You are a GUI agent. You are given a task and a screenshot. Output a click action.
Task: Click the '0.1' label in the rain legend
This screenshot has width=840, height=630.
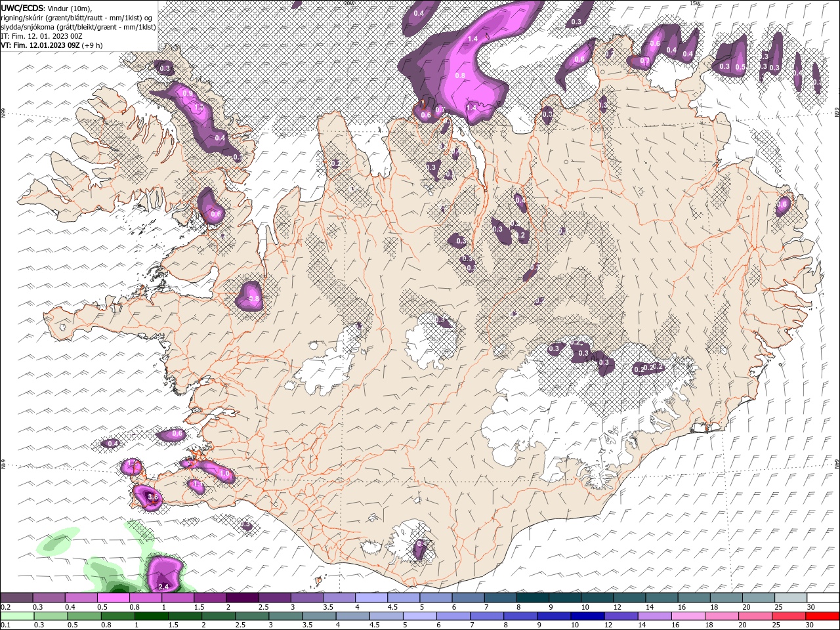(x=5, y=625)
